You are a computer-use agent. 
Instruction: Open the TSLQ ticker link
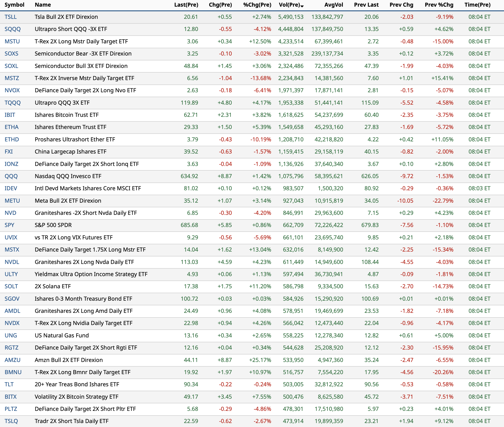click(x=11, y=421)
